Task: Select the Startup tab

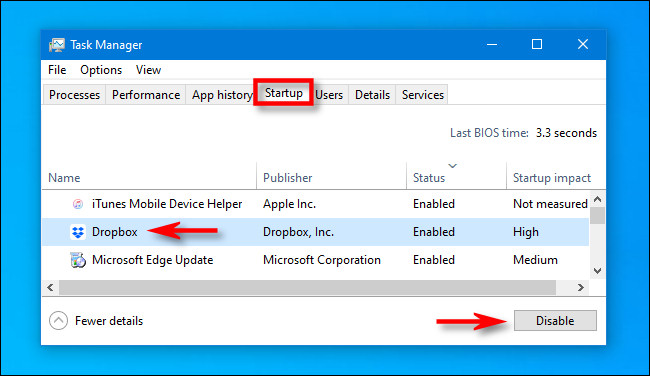Action: pos(284,93)
